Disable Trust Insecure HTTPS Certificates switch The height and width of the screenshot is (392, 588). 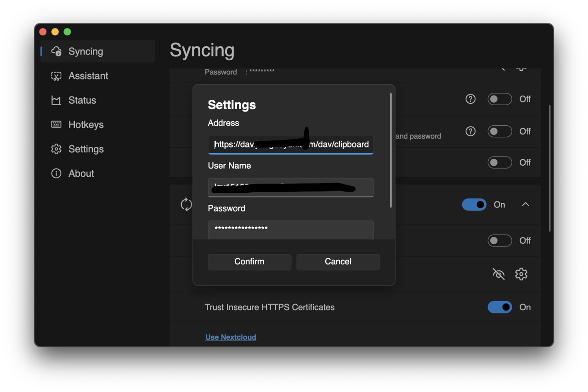[x=500, y=307]
